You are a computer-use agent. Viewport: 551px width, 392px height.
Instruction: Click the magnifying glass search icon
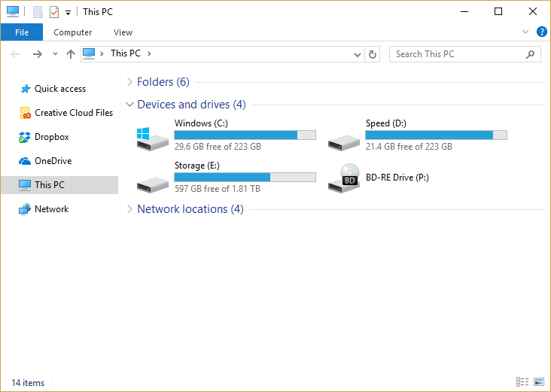coord(530,54)
